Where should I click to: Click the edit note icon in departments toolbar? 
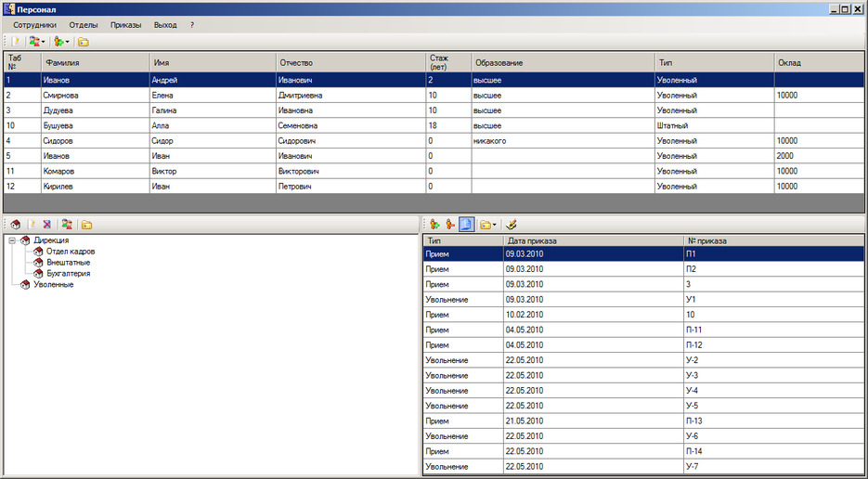click(x=32, y=225)
